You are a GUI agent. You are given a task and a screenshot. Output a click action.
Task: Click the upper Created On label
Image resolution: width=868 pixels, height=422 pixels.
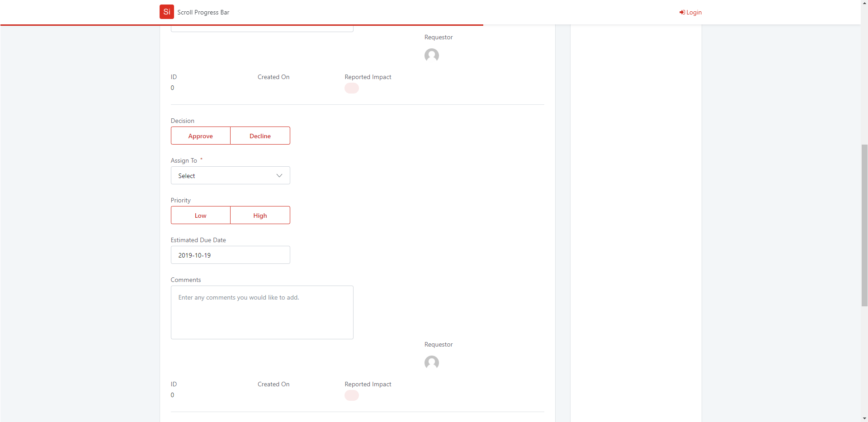(x=274, y=77)
